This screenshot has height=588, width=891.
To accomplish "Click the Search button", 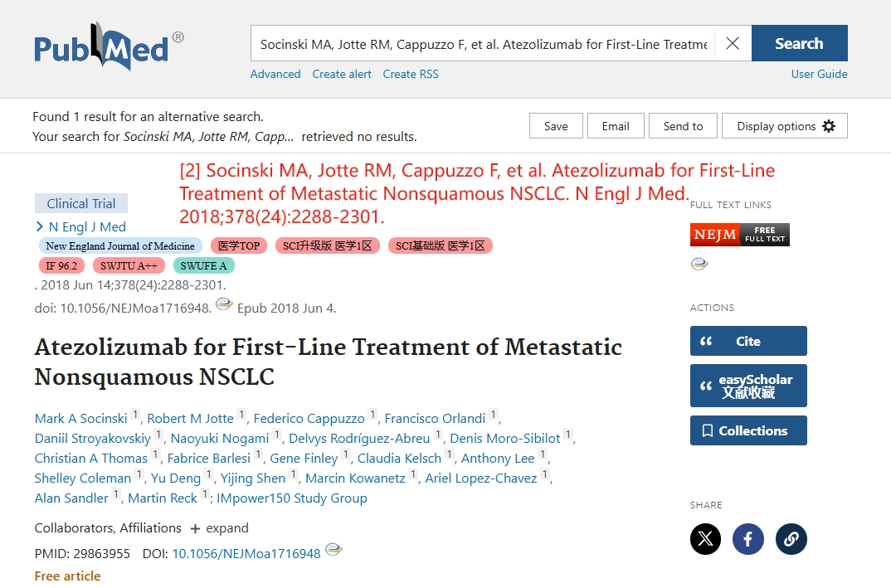I will click(x=800, y=43).
